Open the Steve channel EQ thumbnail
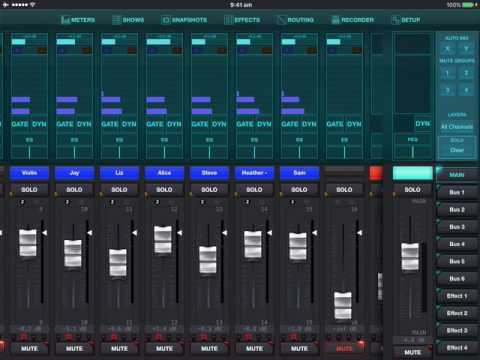The height and width of the screenshot is (360, 480). click(209, 139)
